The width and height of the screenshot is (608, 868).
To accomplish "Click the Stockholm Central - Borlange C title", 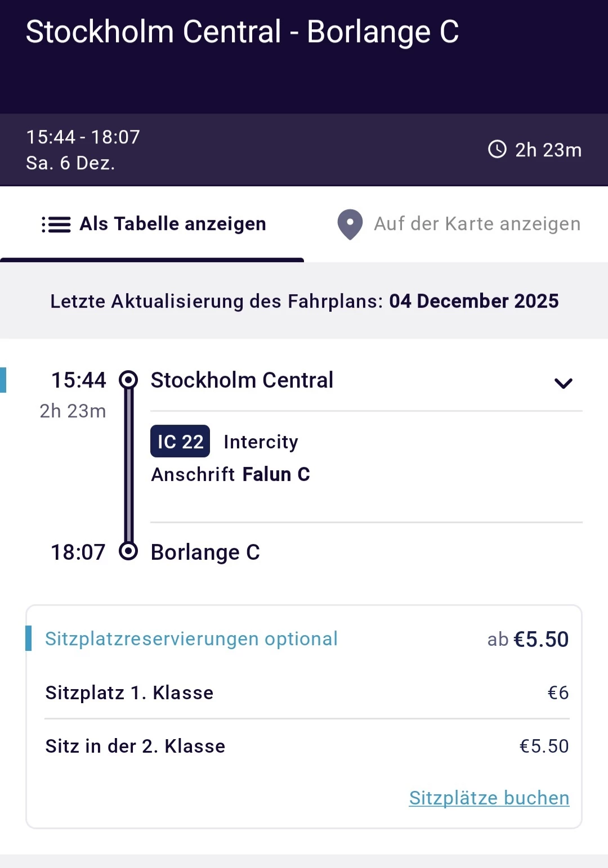I will coord(242,32).
